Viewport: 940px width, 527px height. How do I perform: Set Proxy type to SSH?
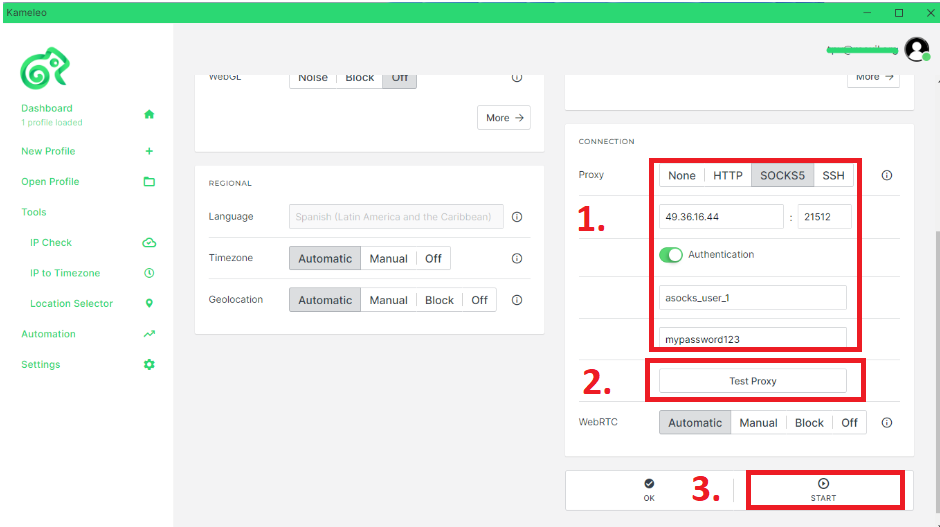coord(833,175)
